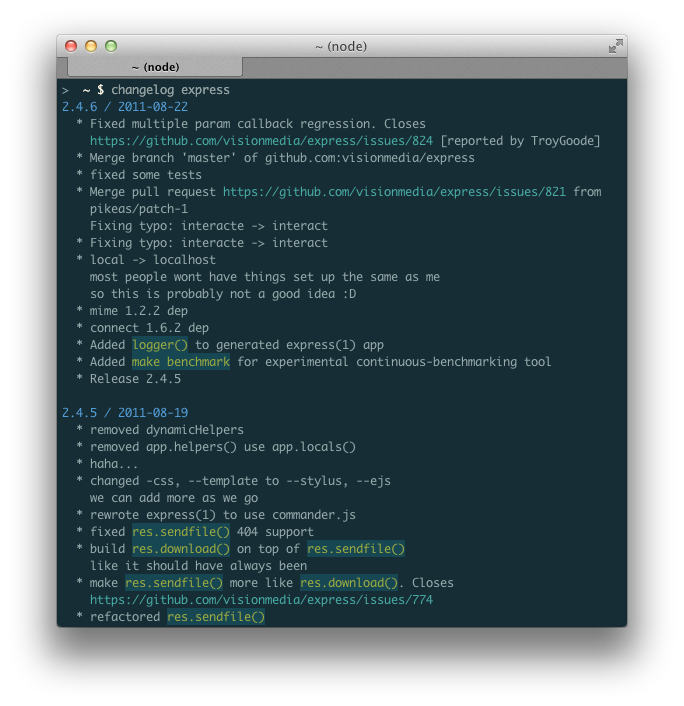Click the fullscreen arrows icon in title bar
684x706 pixels.
(x=615, y=46)
